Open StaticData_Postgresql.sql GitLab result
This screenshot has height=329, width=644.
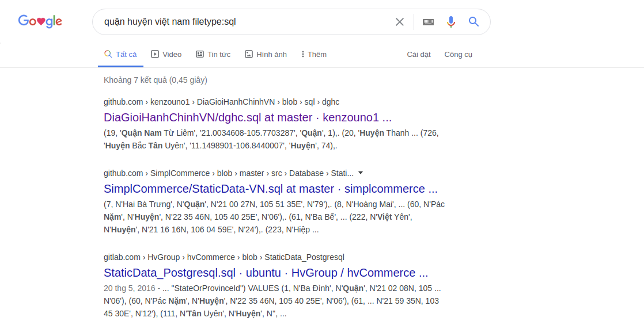[266, 273]
